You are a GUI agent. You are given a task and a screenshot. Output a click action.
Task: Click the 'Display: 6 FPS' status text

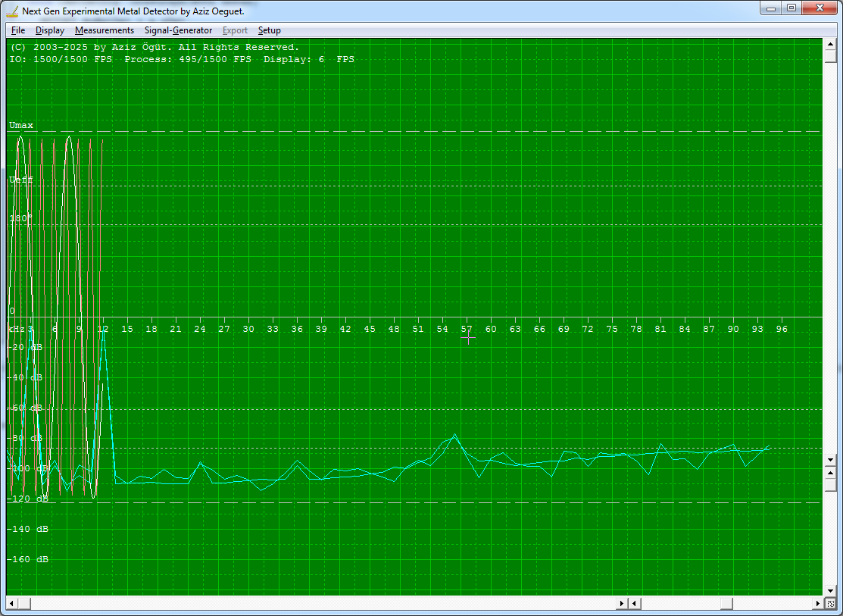[309, 59]
